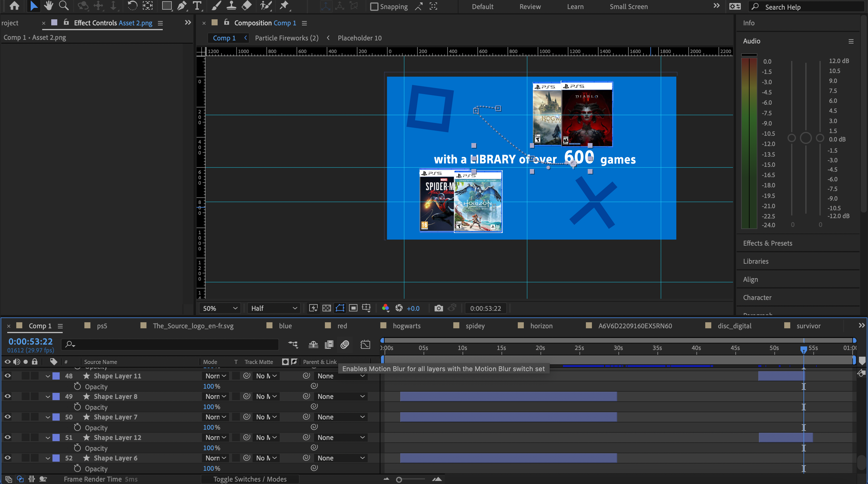Select the Hand tool
The image size is (868, 484).
(49, 6)
